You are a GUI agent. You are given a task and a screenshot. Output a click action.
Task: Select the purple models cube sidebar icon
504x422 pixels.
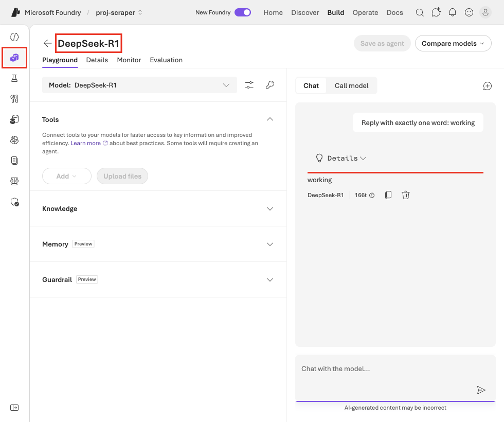tap(14, 58)
